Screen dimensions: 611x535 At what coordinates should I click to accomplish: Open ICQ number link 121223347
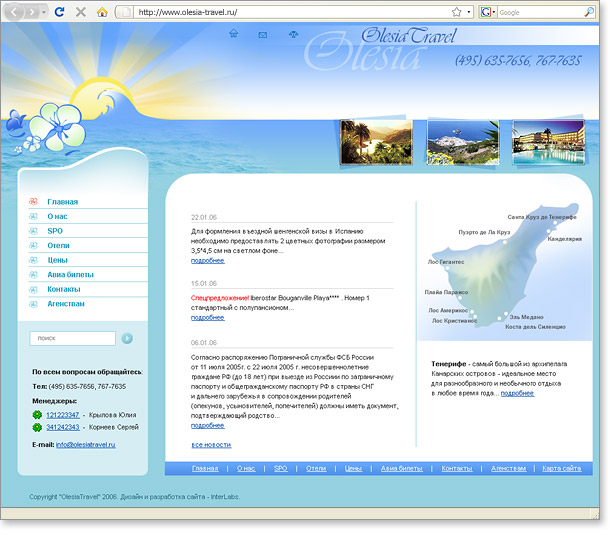[x=63, y=415]
